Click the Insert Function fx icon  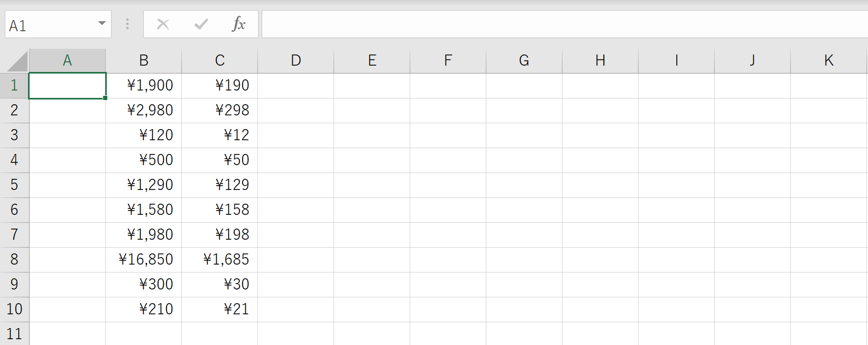coord(239,24)
